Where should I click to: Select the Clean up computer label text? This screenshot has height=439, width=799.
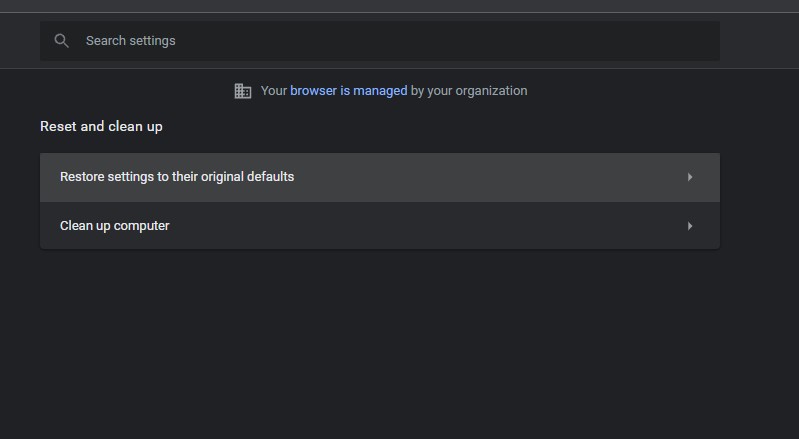(115, 226)
